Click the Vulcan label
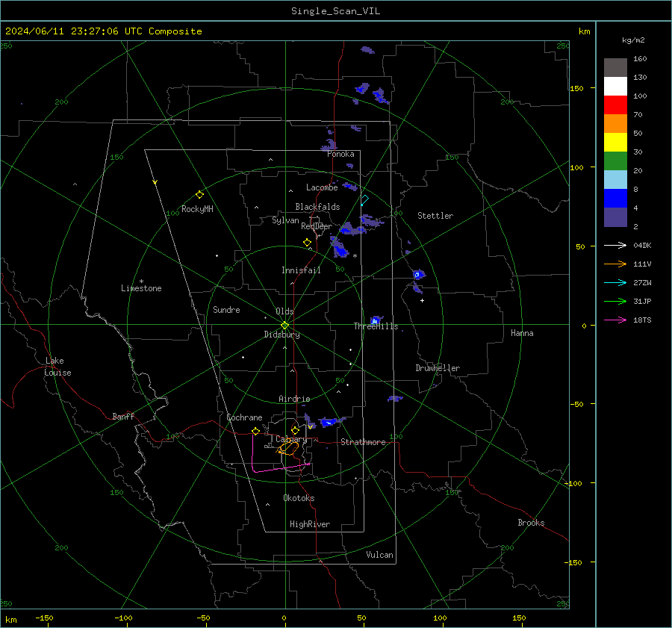The image size is (672, 628). click(x=379, y=555)
